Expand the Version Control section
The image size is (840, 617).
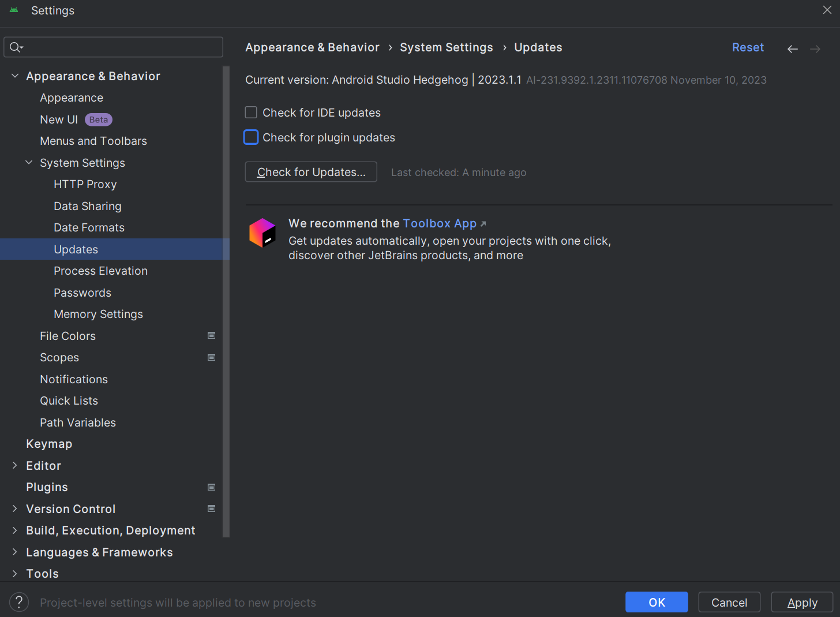coord(15,508)
